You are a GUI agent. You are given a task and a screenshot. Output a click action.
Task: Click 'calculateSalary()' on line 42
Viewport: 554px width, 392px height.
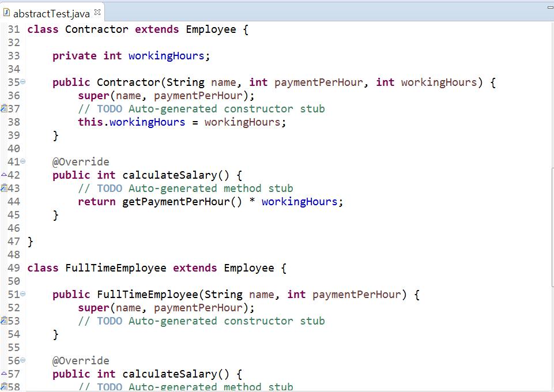[176, 175]
